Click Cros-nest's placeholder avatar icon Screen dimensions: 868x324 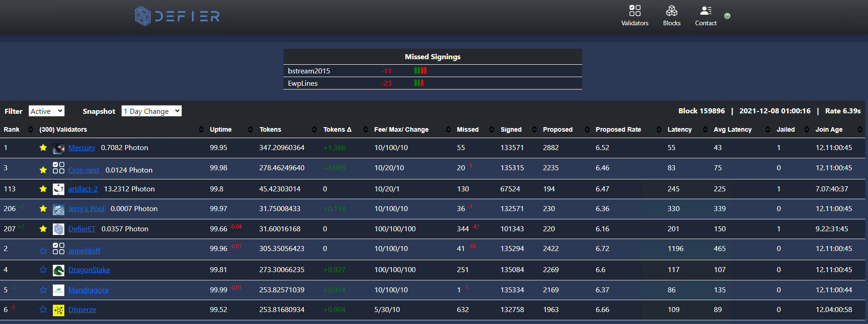click(58, 168)
